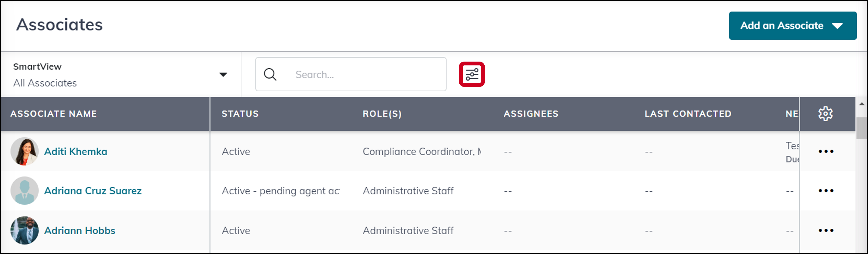Sort by the Status column header
The width and height of the screenshot is (868, 254).
click(x=240, y=114)
